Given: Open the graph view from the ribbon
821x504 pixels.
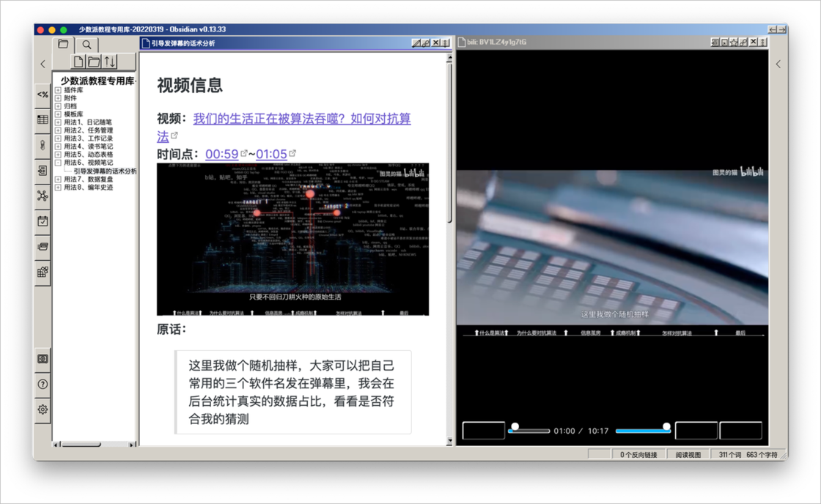Looking at the screenshot, I should (x=43, y=196).
